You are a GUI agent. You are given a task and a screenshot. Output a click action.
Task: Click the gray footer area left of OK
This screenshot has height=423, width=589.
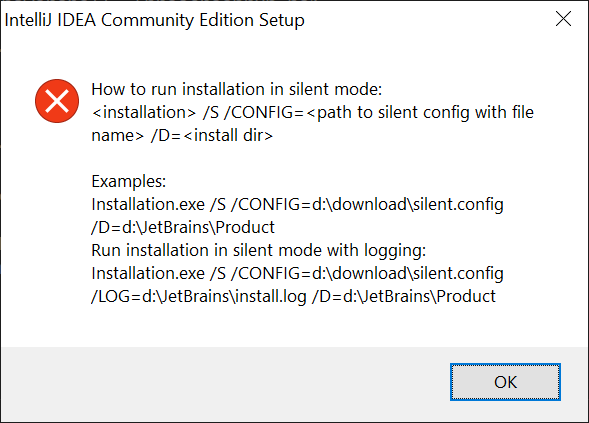(225, 383)
